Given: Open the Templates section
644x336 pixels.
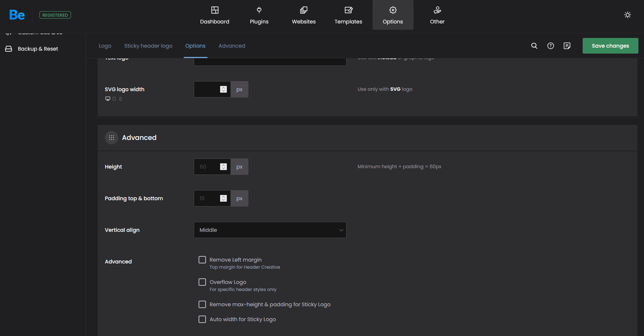Looking at the screenshot, I should tap(348, 15).
